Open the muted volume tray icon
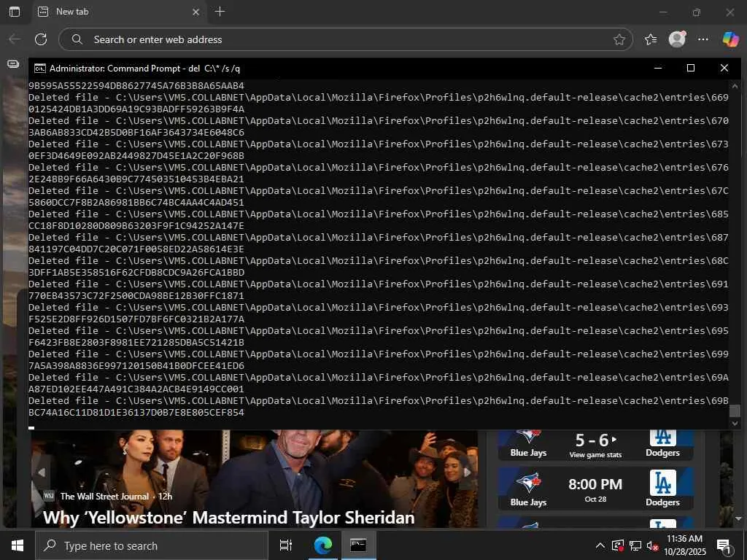Image resolution: width=747 pixels, height=560 pixels. coord(652,545)
